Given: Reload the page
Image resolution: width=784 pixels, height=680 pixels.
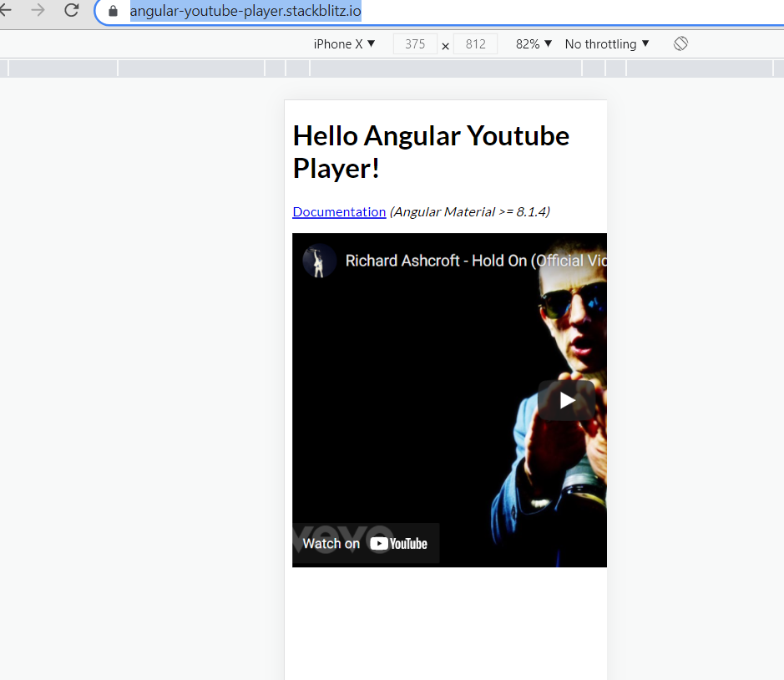Looking at the screenshot, I should (x=71, y=13).
